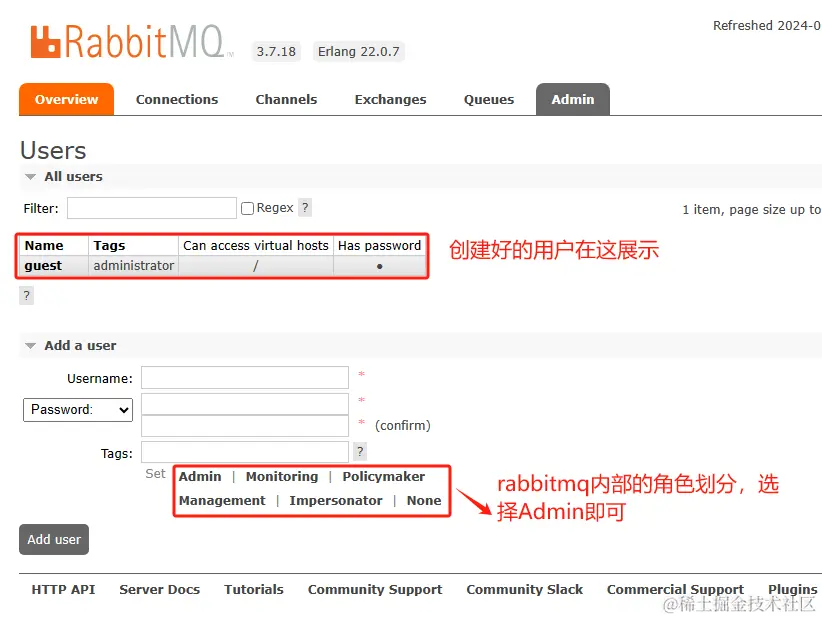Viewport: 822px width, 620px height.
Task: Click the Erlang 22.0.7 version badge
Action: pos(359,51)
